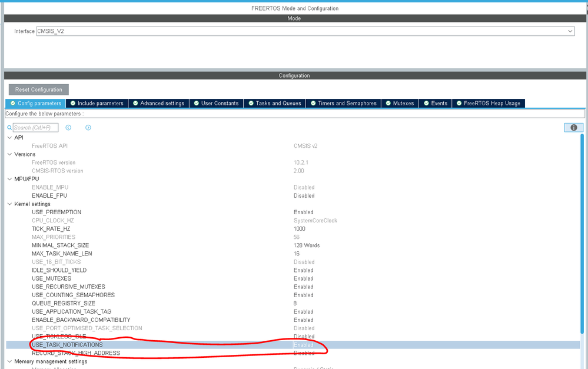Click Enabled value of USE_PREEMPTION

click(x=303, y=212)
